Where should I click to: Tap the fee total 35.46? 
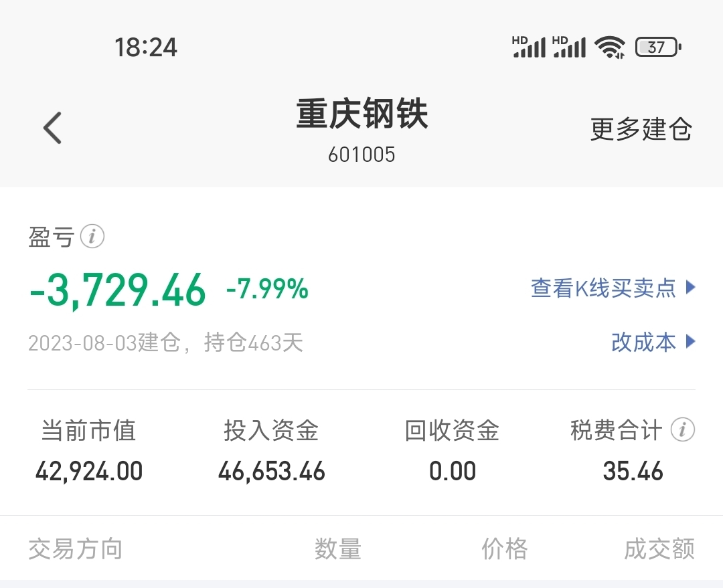[x=633, y=472]
